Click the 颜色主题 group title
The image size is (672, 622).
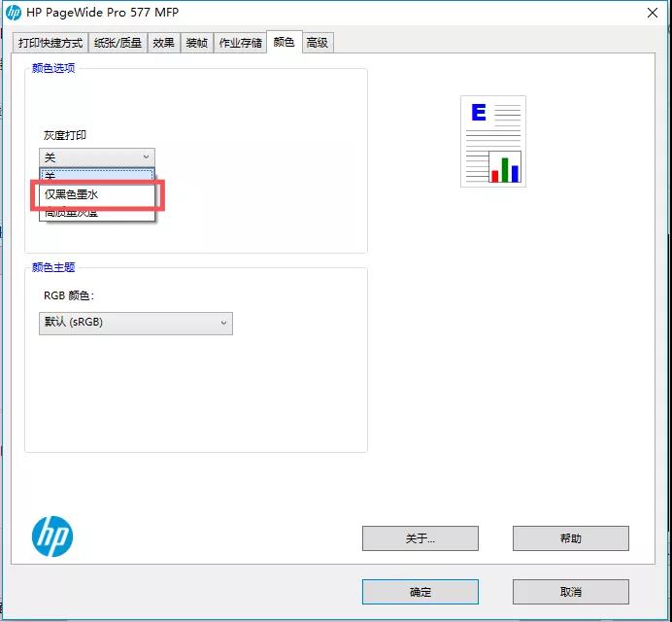53,267
